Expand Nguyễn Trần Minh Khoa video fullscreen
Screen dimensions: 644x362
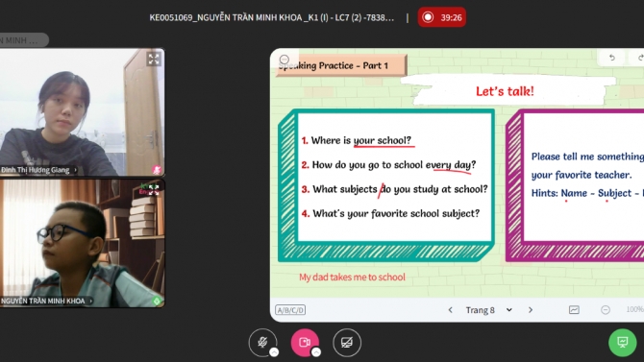point(154,189)
